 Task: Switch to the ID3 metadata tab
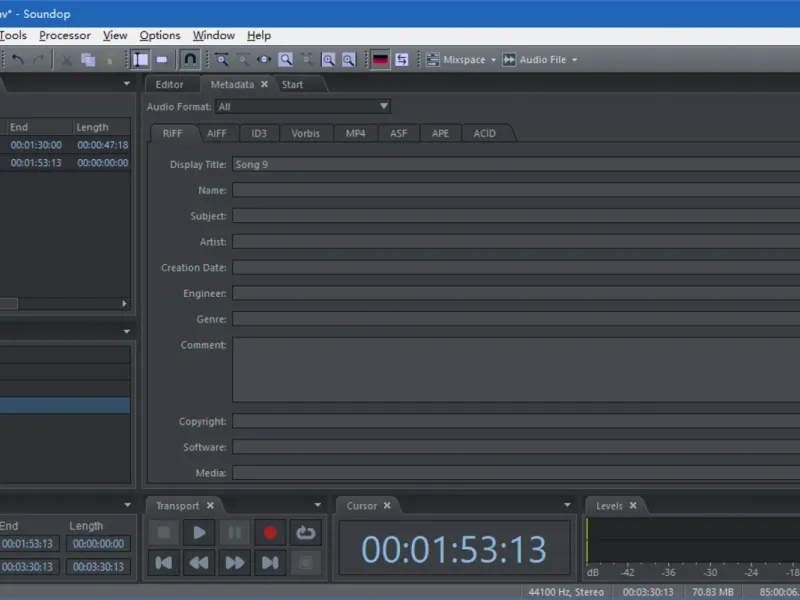tap(259, 133)
